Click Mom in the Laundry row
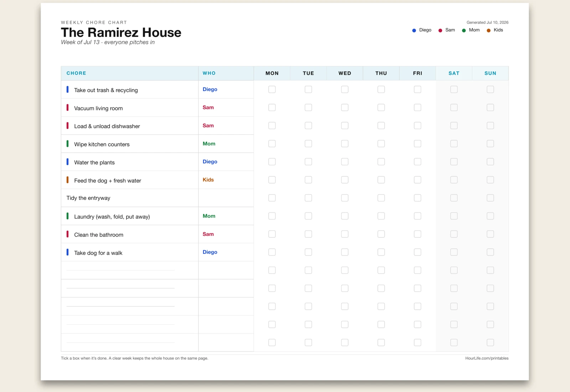The width and height of the screenshot is (570, 392). (x=209, y=216)
